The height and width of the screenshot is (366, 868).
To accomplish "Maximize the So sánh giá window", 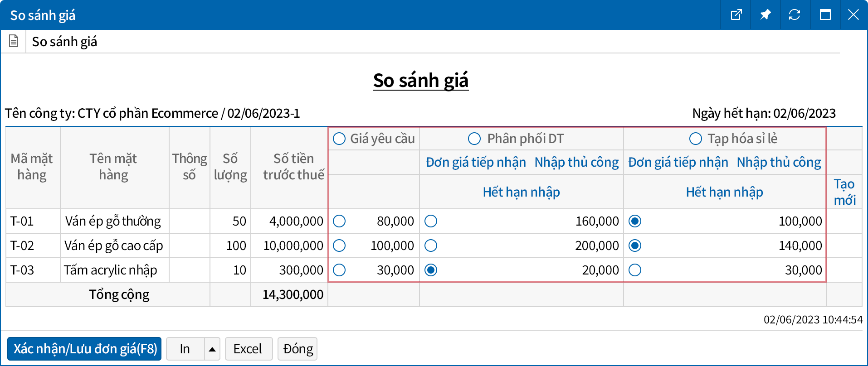I will click(x=825, y=15).
